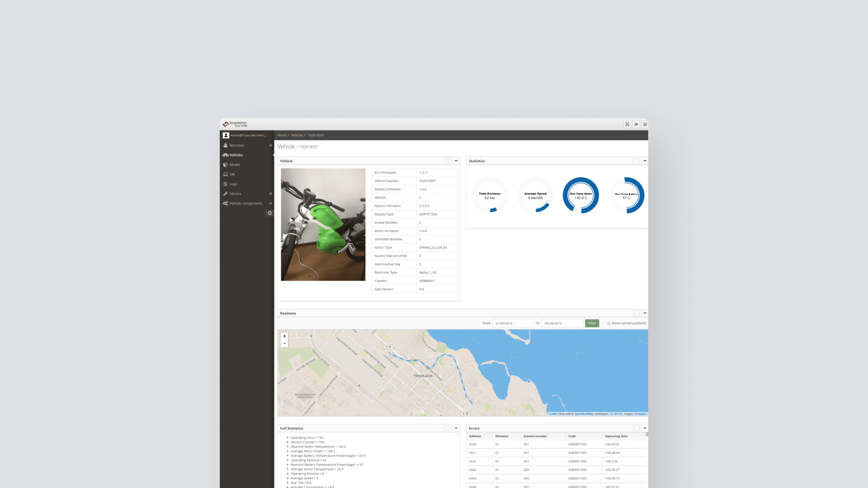Viewport: 868px width, 488px height.
Task: Zoom out on the map
Action: 284,344
